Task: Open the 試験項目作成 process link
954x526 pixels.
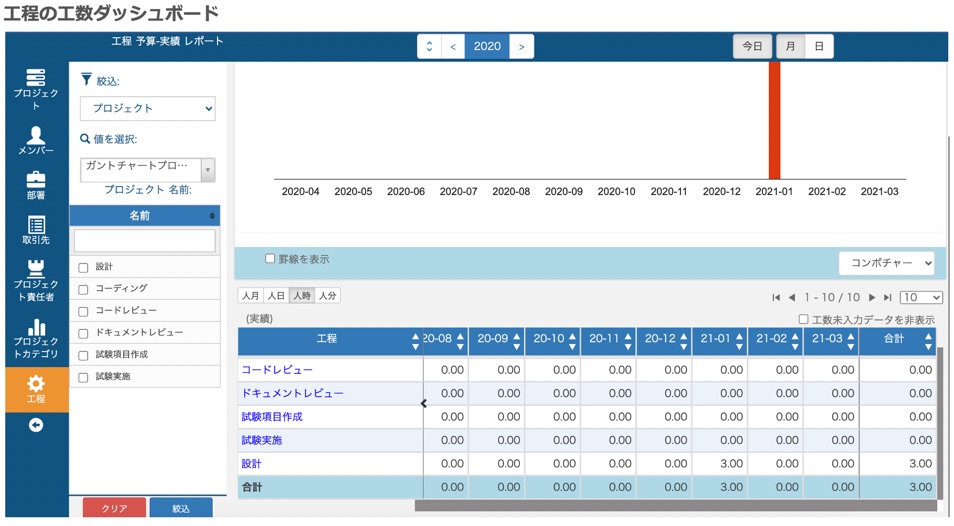Action: (271, 417)
